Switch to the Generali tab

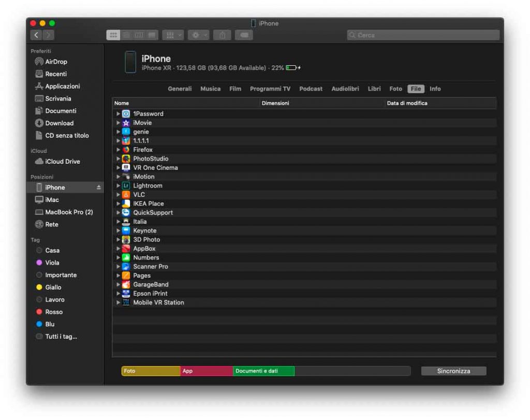(180, 89)
